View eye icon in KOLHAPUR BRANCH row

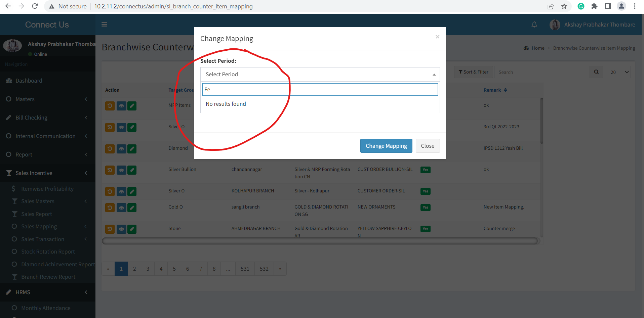(x=121, y=192)
